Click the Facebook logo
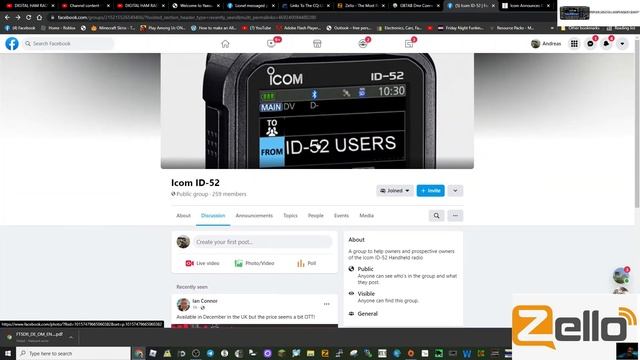Viewport: 640px width, 360px height. tap(12, 44)
